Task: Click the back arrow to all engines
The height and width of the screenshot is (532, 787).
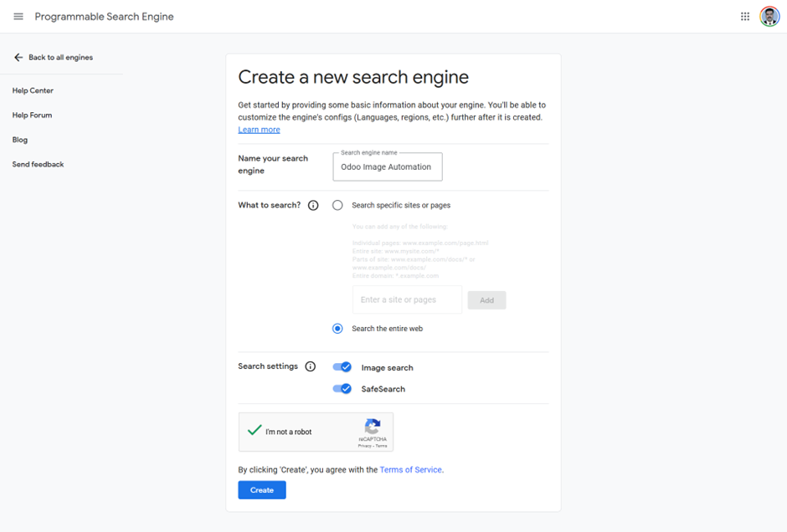Action: tap(18, 57)
